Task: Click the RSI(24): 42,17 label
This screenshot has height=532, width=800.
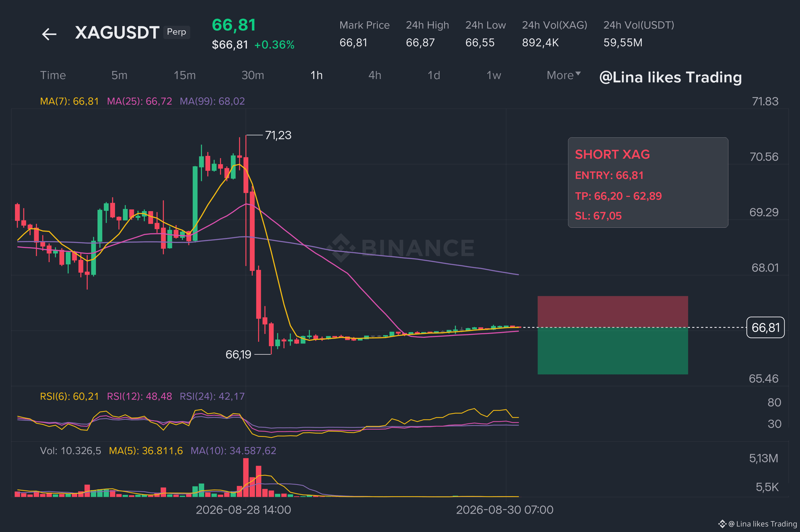Action: click(212, 396)
